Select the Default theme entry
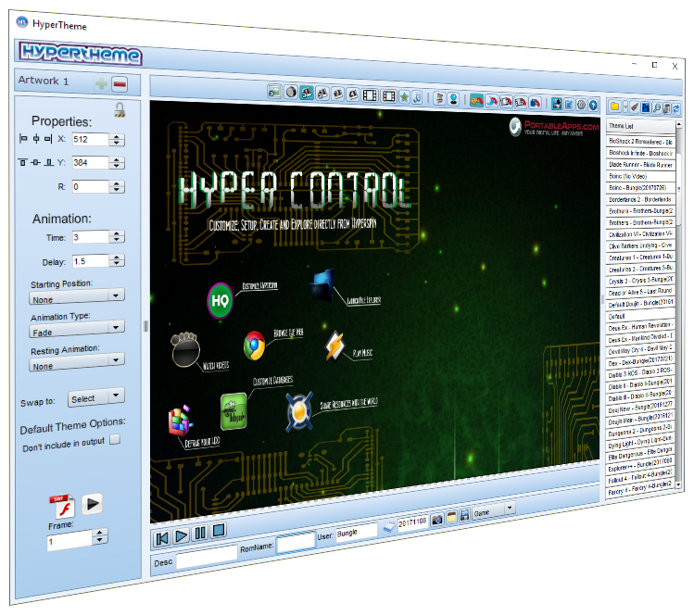Image resolution: width=694 pixels, height=616 pixels. tap(640, 316)
